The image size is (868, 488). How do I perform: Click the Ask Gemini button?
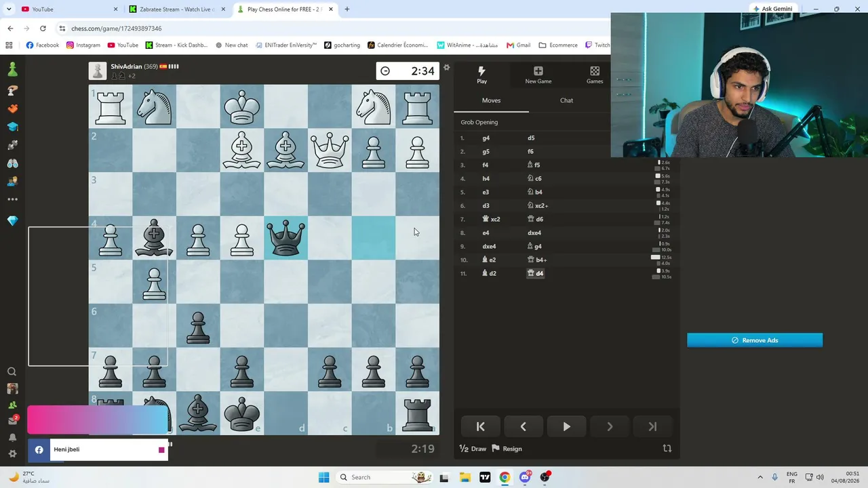[x=772, y=9]
